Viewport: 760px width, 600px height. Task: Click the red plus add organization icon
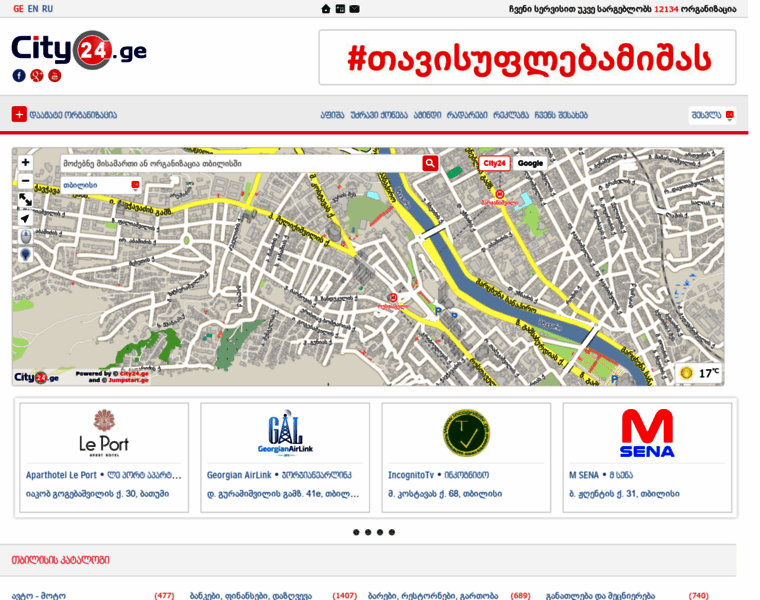pos(19,114)
